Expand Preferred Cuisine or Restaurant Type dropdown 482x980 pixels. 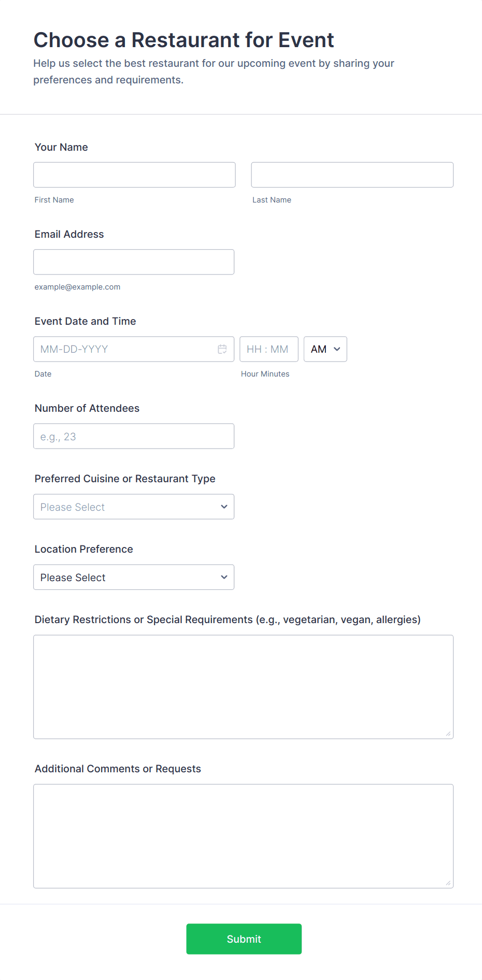[x=134, y=507]
